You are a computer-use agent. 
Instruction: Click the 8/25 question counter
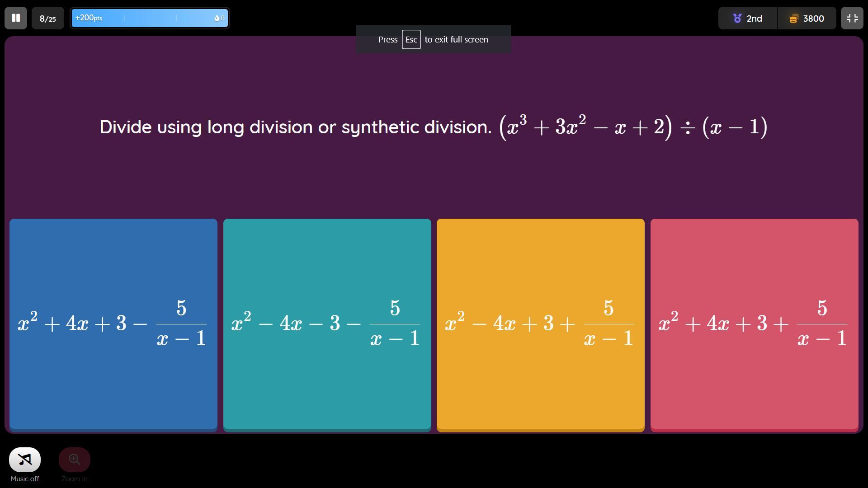[48, 19]
